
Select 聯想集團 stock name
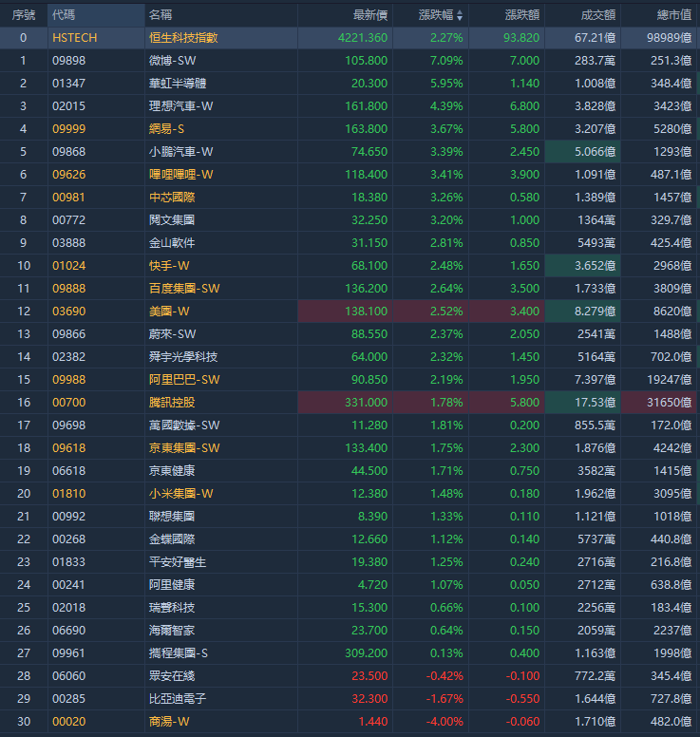(172, 517)
